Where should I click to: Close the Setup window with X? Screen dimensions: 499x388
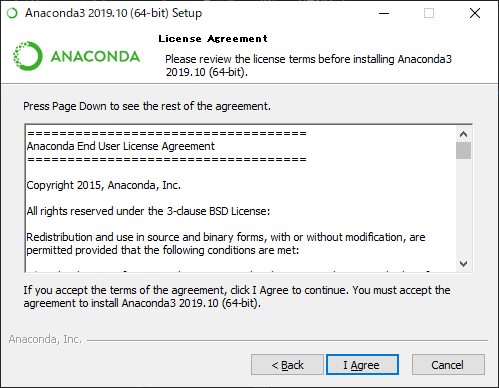475,13
